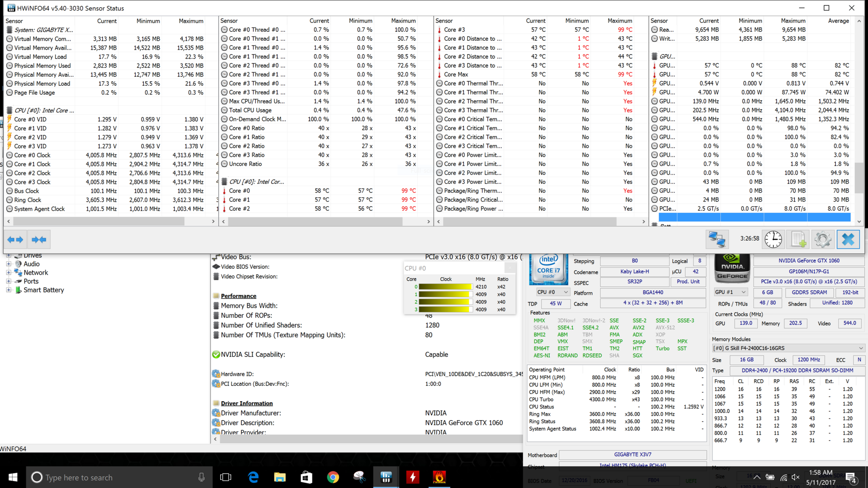Screen dimensions: 868x488
Task: Click the NVIDIA GeForce logo
Action: pos(732,269)
